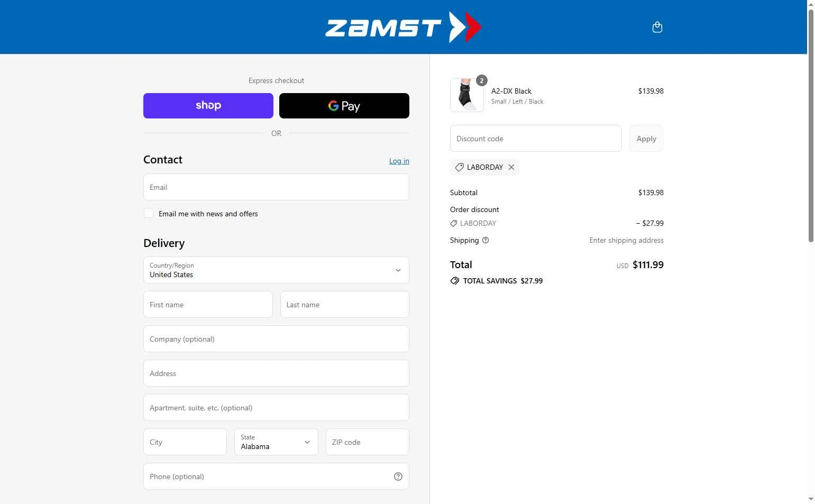Click the Small / Left / Black variant text
The width and height of the screenshot is (815, 504).
[x=517, y=102]
